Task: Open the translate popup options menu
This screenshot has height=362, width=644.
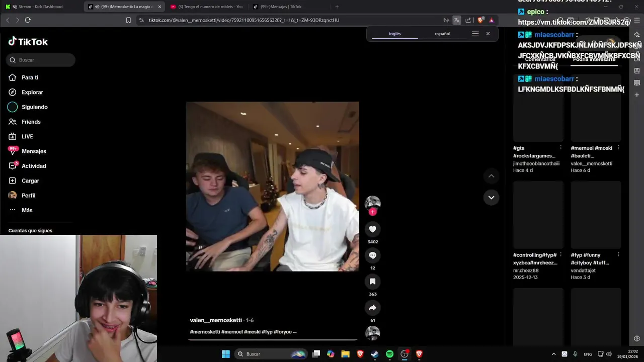Action: [475, 34]
